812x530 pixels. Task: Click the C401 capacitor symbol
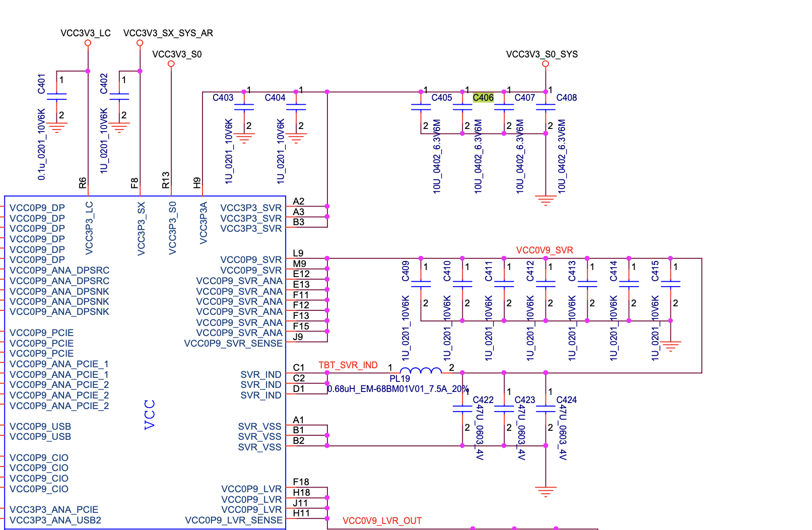pyautogui.click(x=56, y=96)
